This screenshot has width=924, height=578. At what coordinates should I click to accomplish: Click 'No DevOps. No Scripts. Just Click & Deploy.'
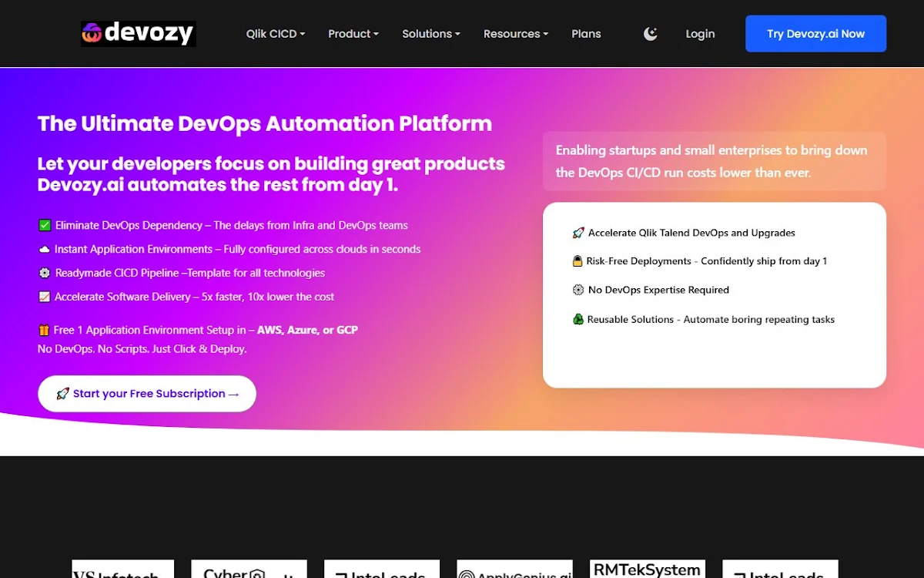pyautogui.click(x=142, y=349)
